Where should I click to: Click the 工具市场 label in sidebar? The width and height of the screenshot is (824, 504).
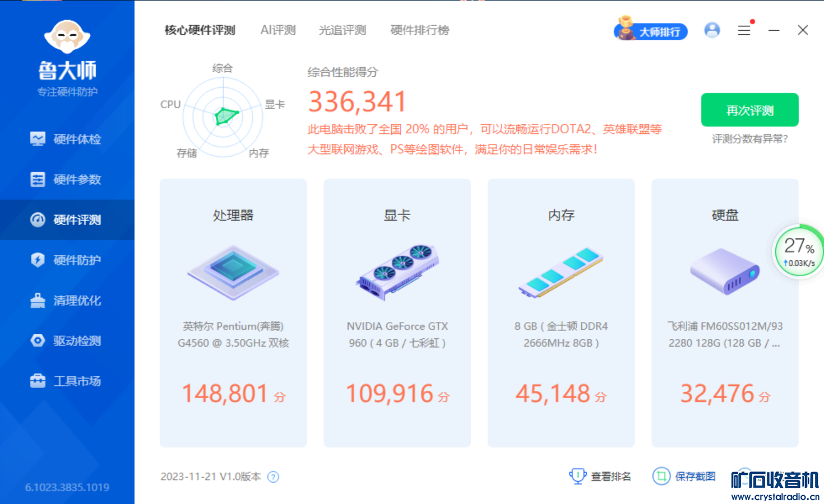(x=77, y=381)
